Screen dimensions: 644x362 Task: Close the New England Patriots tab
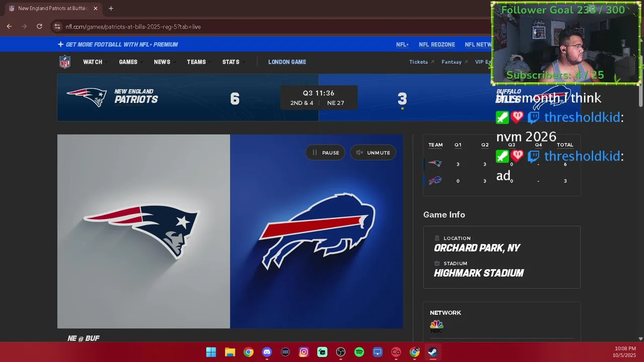tap(96, 9)
